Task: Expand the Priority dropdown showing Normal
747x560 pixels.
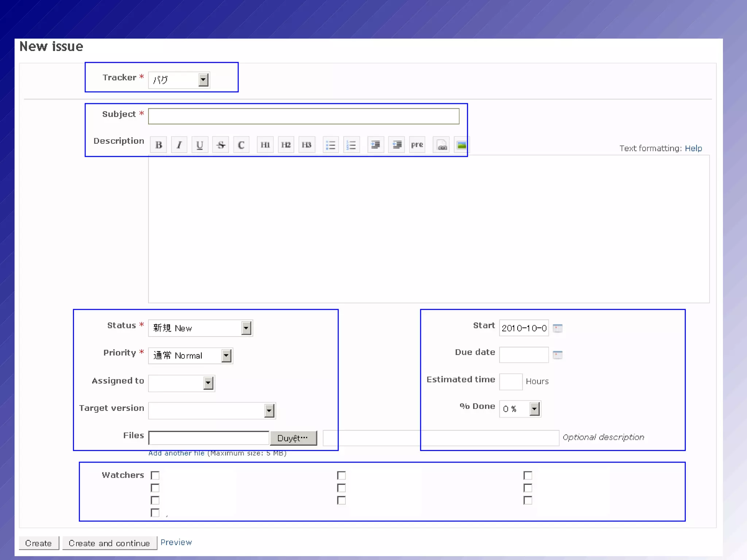Action: (226, 355)
